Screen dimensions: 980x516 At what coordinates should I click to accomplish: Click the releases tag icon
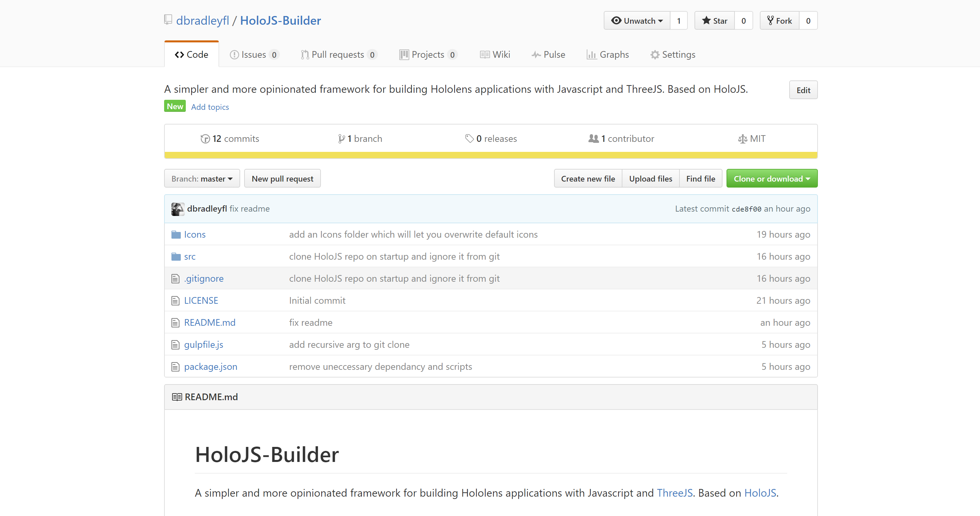click(469, 139)
